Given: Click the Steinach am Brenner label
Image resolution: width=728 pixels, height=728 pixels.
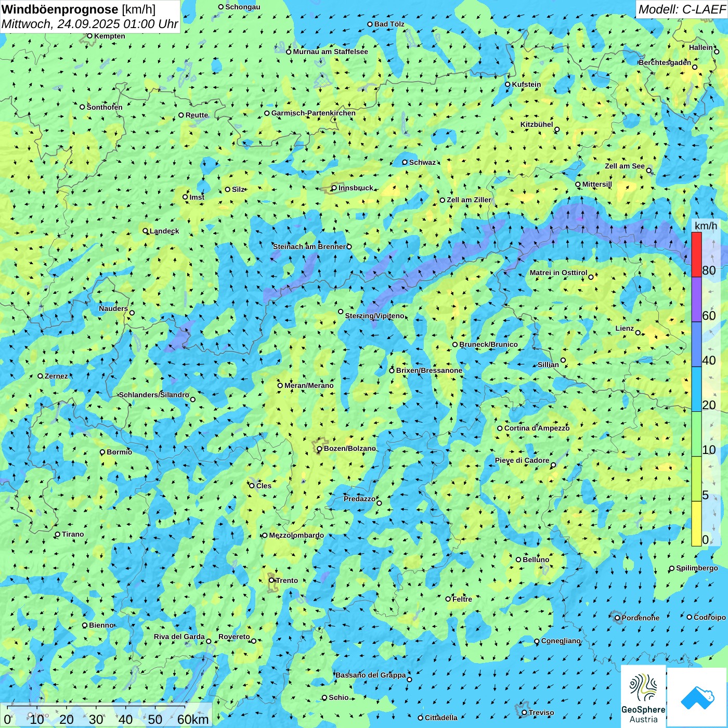Looking at the screenshot, I should pyautogui.click(x=309, y=246).
